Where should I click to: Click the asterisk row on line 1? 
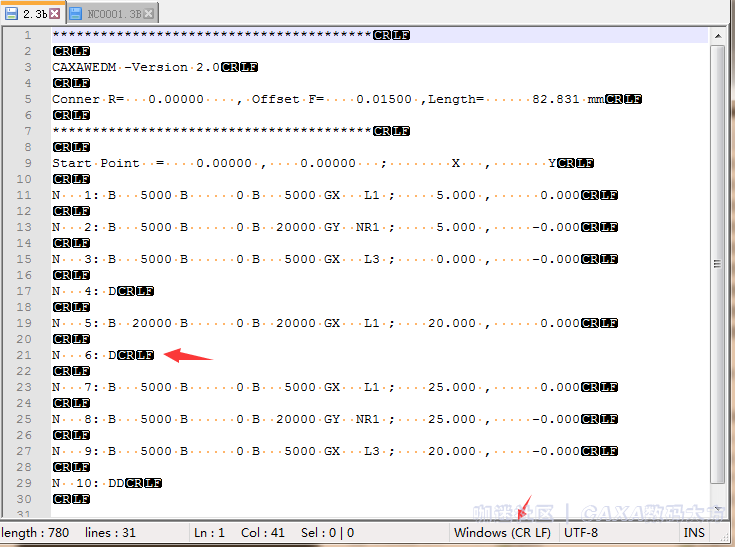pos(212,34)
